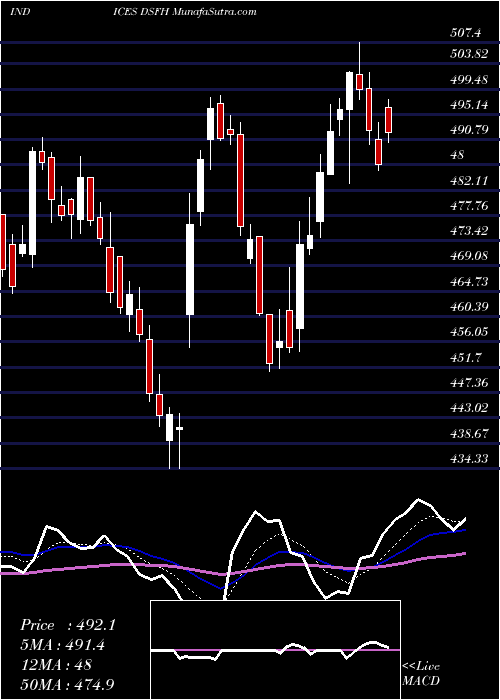Pick the 477.76 price label

pos(469,205)
